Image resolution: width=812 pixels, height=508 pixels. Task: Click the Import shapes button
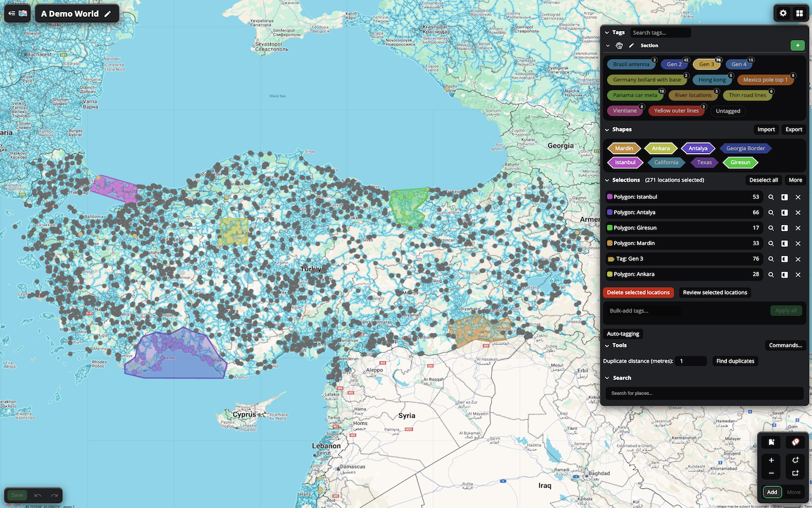coord(766,130)
